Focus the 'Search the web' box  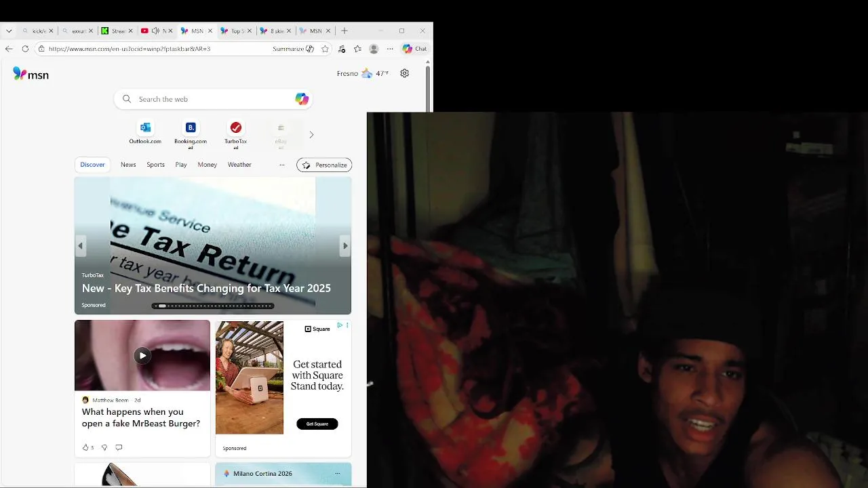pyautogui.click(x=213, y=99)
